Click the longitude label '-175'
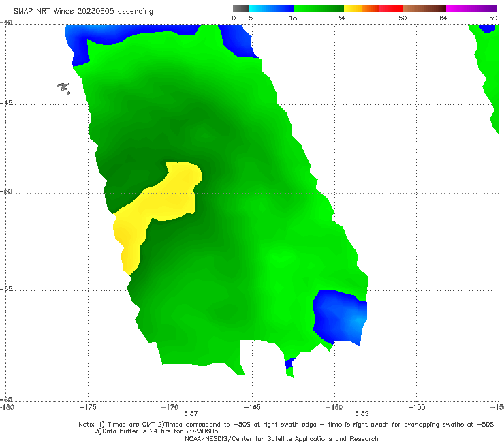Image resolution: width=504 pixels, height=443 pixels. pyautogui.click(x=88, y=407)
